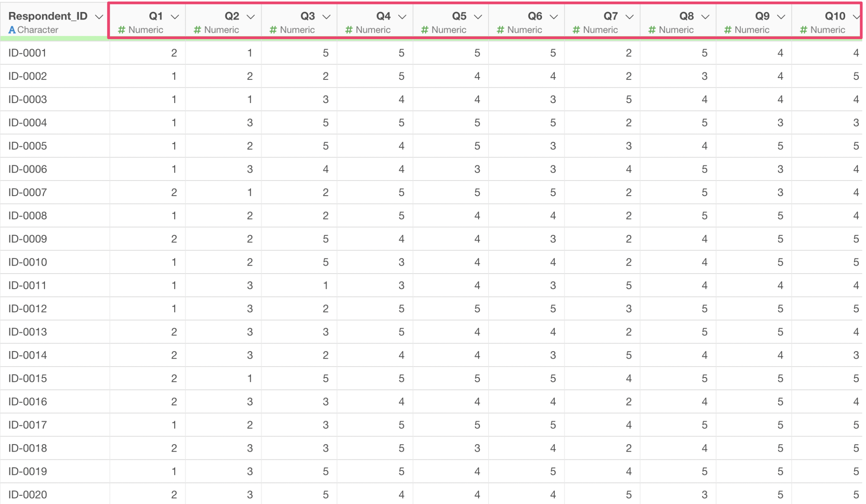Open the Q1 column menu chevron

coord(175,17)
